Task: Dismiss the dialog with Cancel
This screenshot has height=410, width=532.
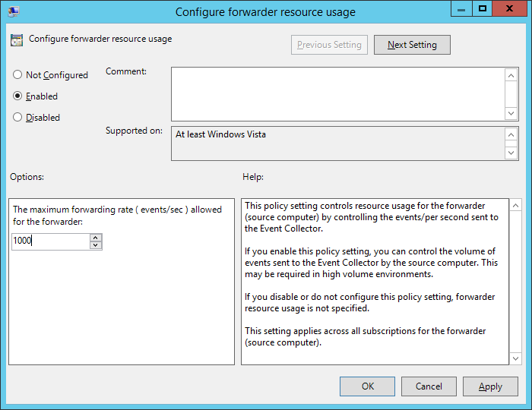Action: (429, 386)
